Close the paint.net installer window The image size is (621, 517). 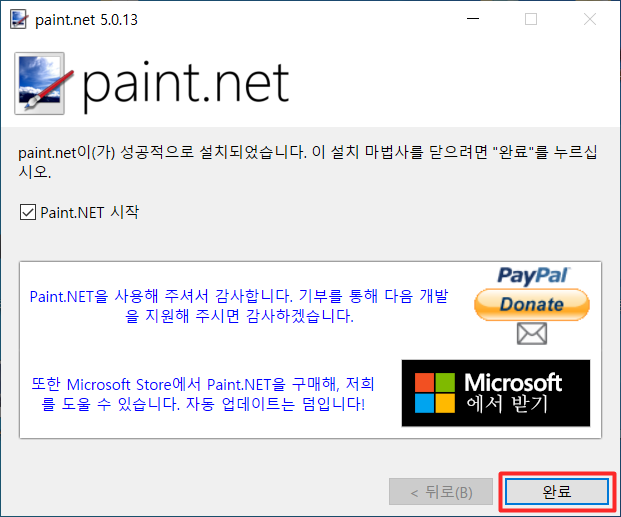coord(590,19)
